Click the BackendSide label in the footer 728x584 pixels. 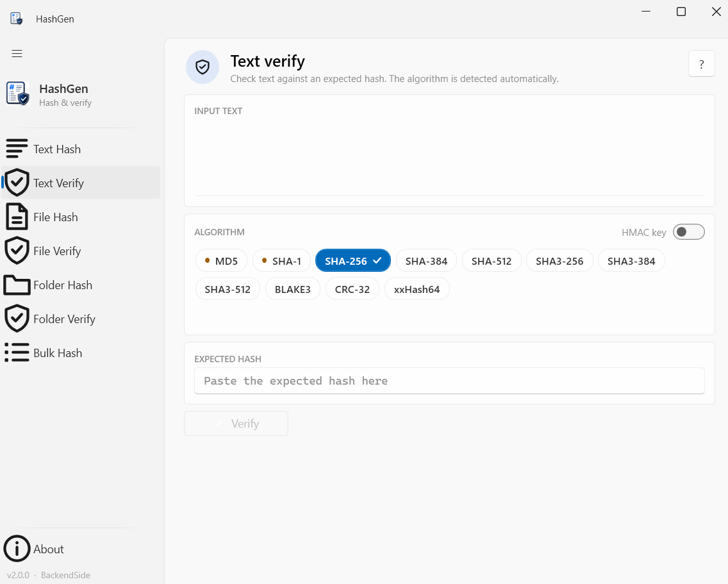[x=65, y=575]
